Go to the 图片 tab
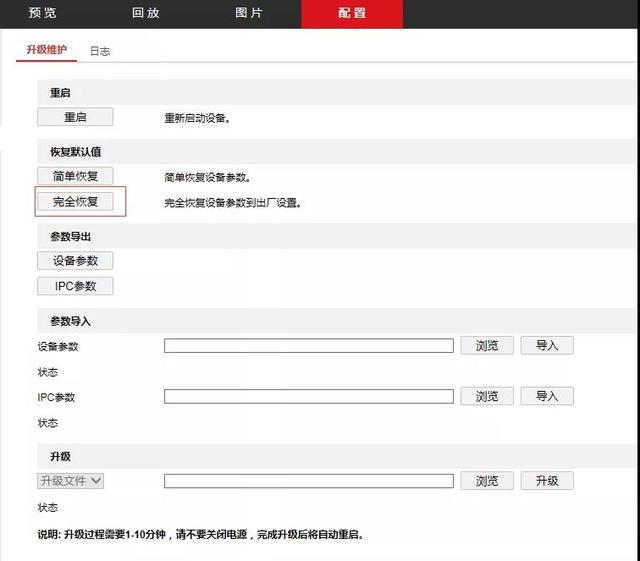Image resolution: width=640 pixels, height=561 pixels. (x=249, y=13)
